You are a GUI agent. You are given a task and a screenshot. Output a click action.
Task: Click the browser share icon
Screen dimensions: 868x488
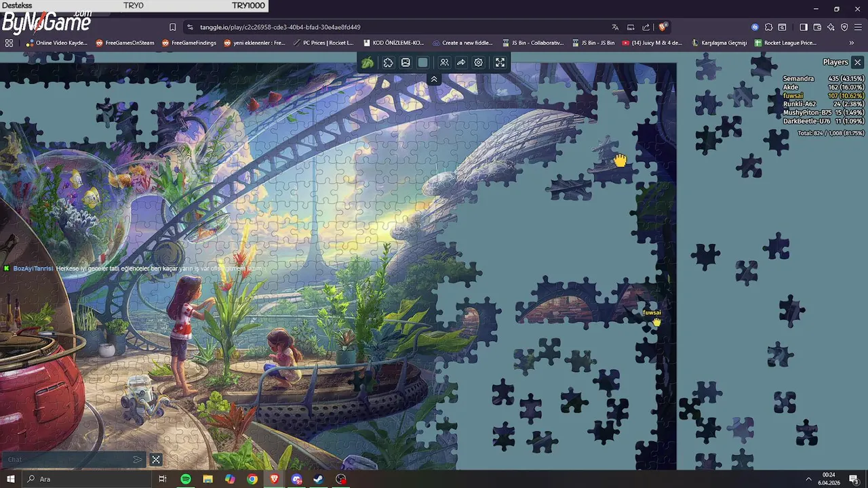click(646, 27)
